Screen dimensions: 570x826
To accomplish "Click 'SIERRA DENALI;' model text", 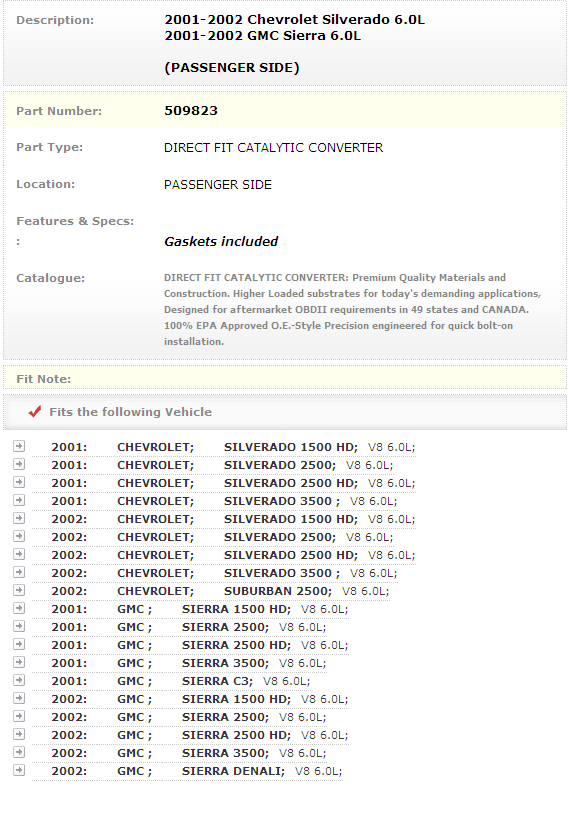I will pos(233,771).
